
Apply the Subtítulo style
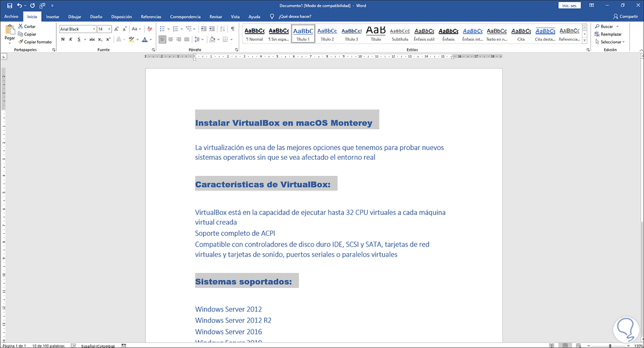(x=399, y=34)
